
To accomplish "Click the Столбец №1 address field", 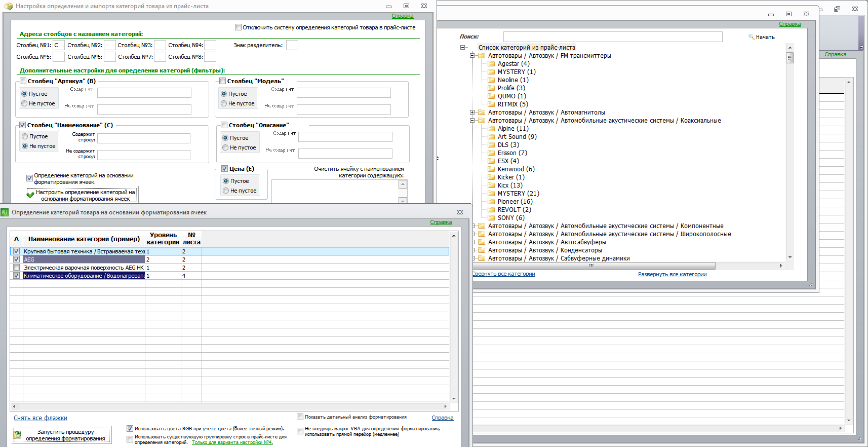I will (59, 45).
